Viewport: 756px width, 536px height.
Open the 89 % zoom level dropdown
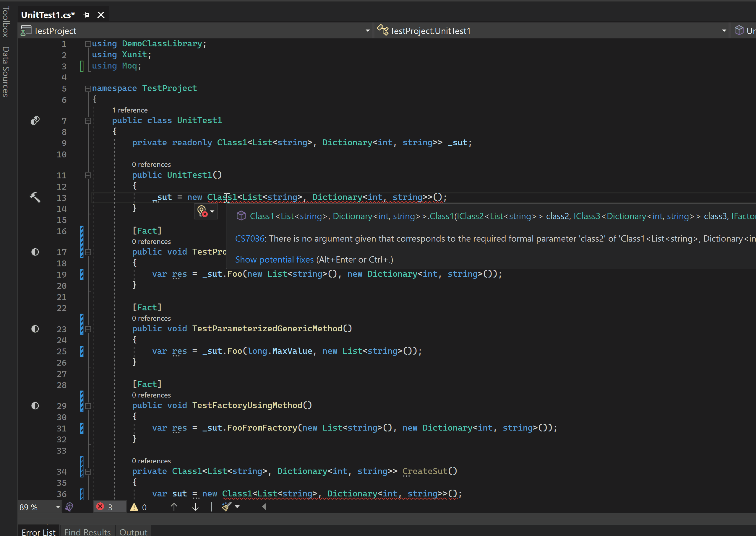(58, 507)
